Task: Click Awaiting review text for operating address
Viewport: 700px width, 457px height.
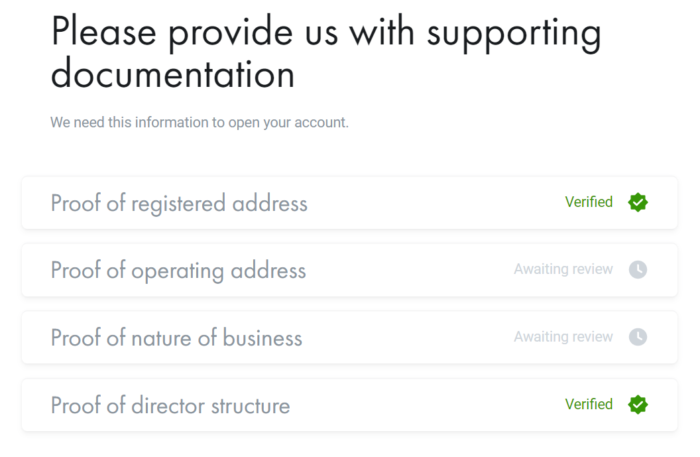Action: point(563,270)
